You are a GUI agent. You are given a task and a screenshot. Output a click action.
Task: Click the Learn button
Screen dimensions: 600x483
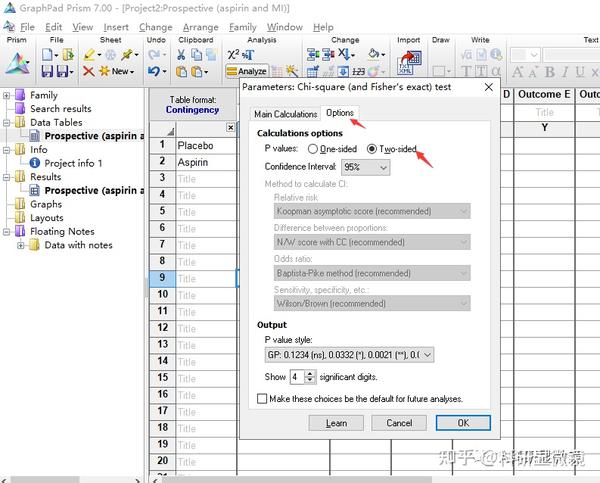click(x=336, y=423)
